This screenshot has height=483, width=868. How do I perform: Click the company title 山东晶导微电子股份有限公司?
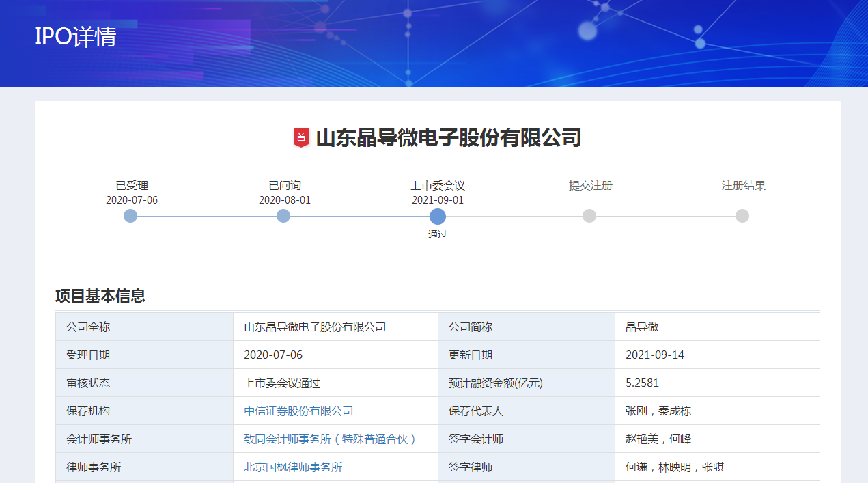click(x=448, y=138)
